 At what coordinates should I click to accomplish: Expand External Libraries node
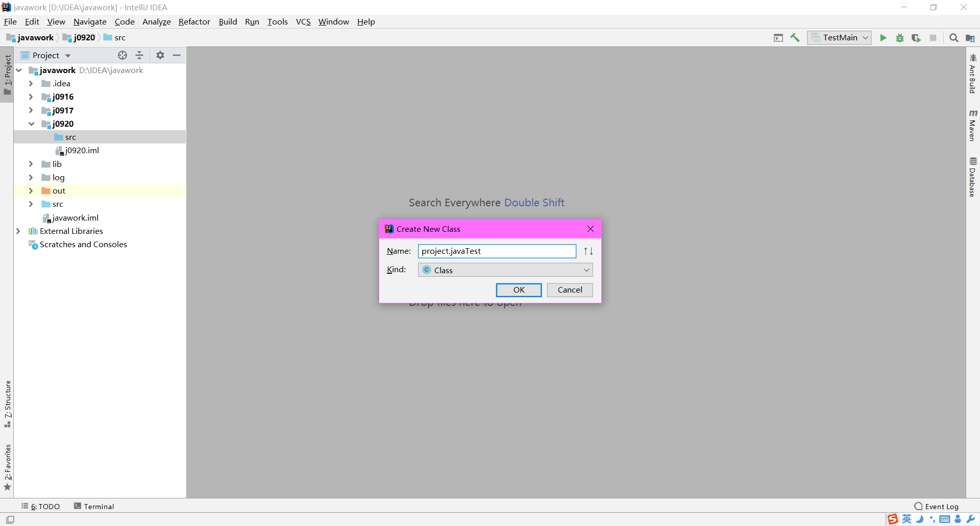19,231
